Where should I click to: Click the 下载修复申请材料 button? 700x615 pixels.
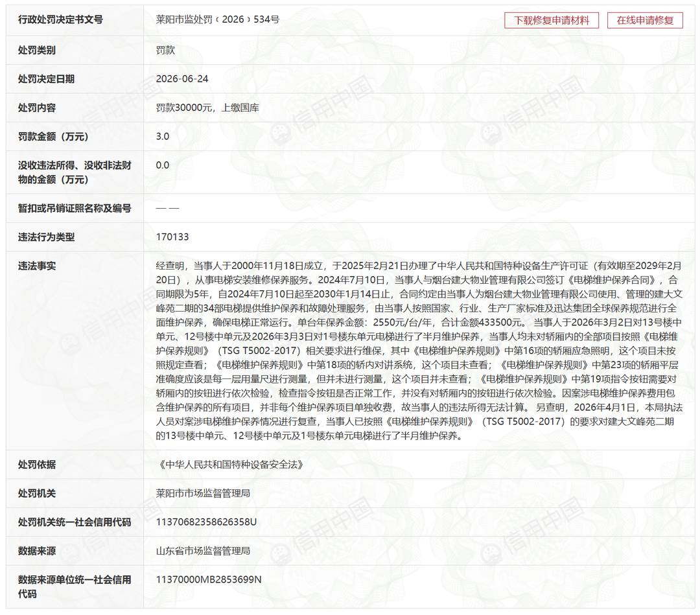[x=552, y=20]
